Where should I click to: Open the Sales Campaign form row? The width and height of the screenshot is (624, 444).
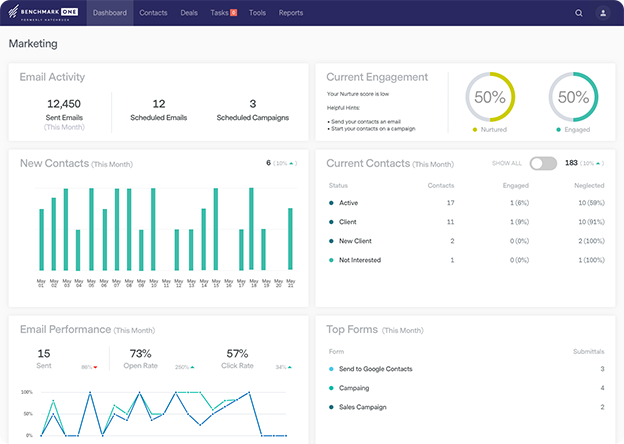point(466,407)
